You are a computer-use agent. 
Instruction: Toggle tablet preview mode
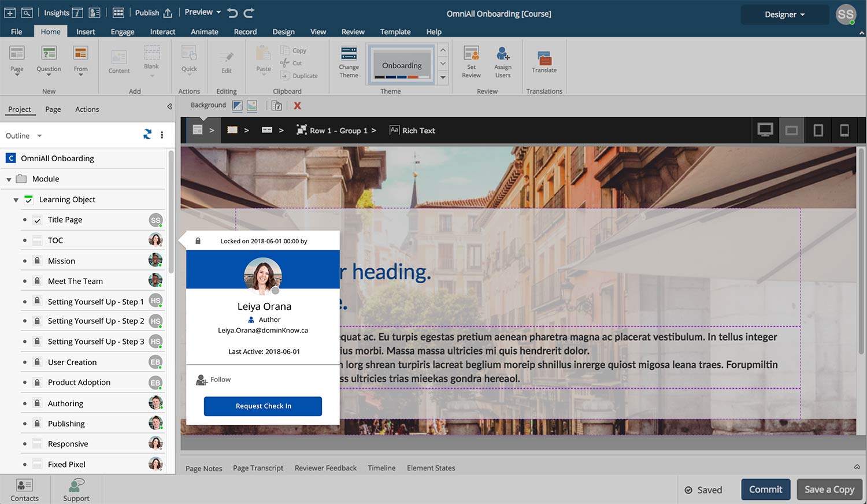pyautogui.click(x=818, y=130)
